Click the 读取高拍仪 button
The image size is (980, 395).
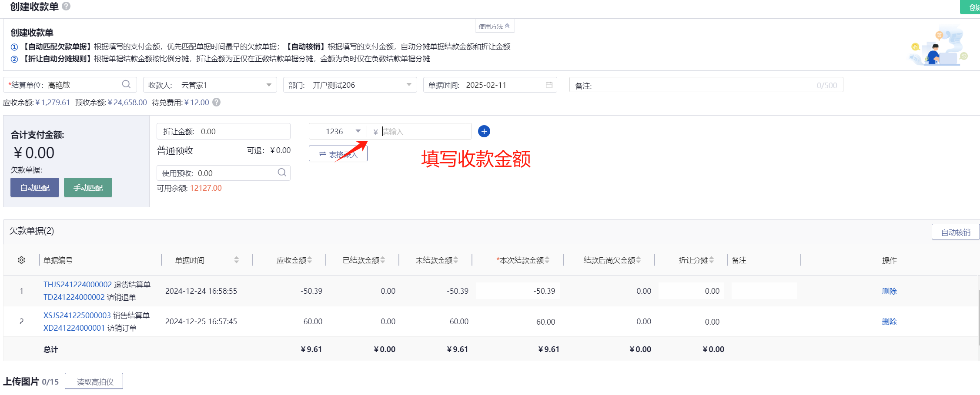(94, 382)
